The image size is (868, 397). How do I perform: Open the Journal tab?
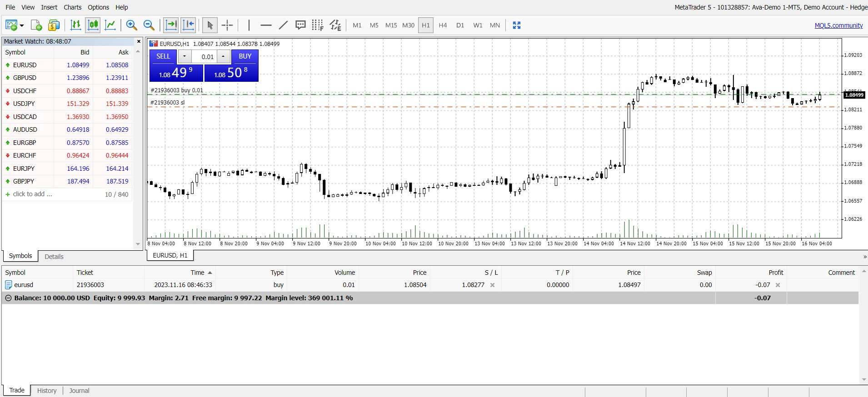[79, 391]
